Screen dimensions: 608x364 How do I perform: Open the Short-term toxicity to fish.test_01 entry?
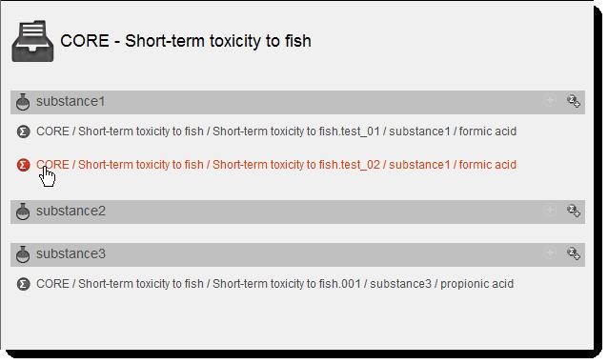point(276,131)
